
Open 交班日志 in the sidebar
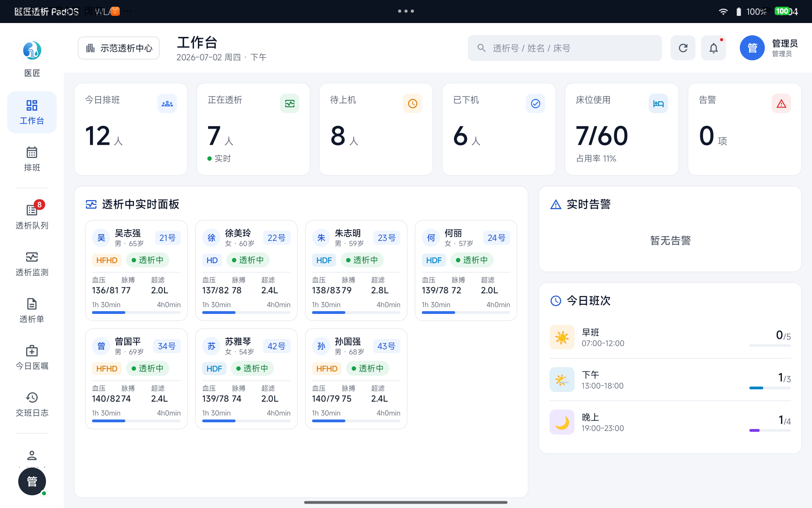point(32,404)
